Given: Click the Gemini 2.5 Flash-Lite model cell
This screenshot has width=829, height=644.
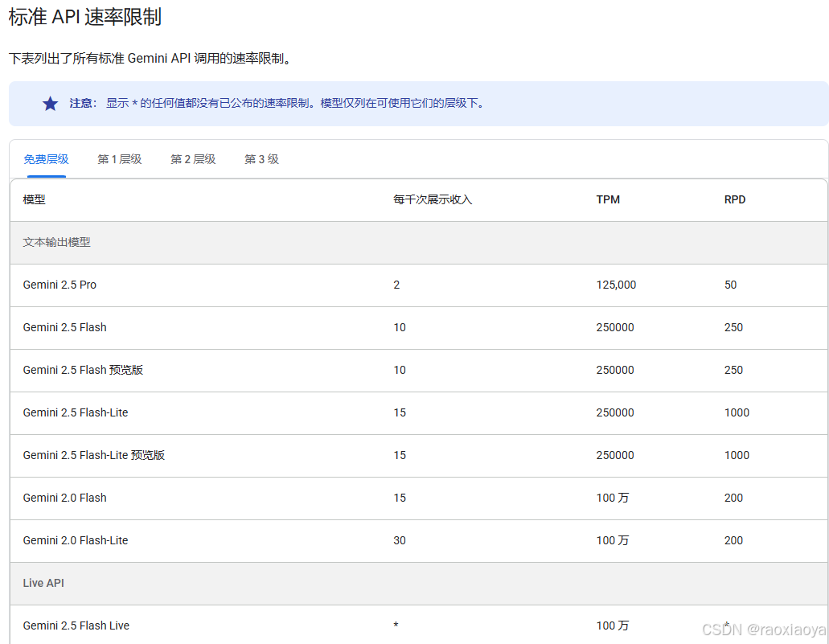Looking at the screenshot, I should point(76,413).
